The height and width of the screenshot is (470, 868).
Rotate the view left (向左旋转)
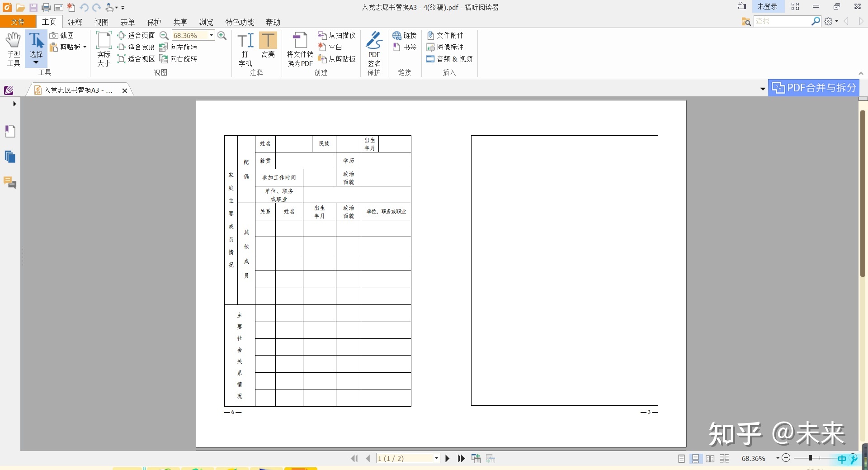coord(178,47)
